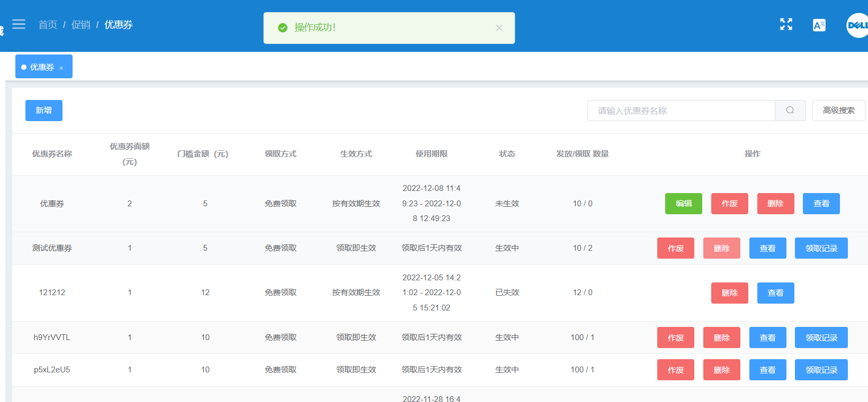Click 作废 for the 优惠券 row
This screenshot has height=402, width=868.
730,203
